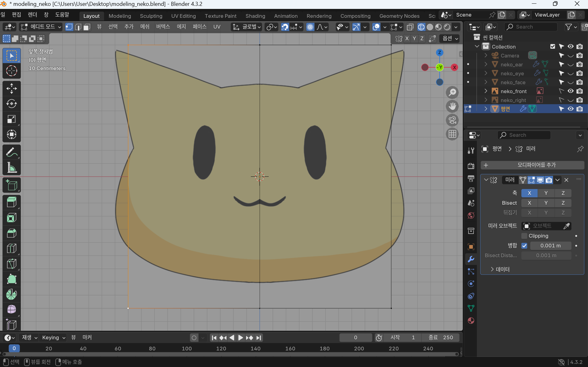The image size is (588, 367).
Task: Toggle Collection exclude checkbox
Action: point(553,46)
